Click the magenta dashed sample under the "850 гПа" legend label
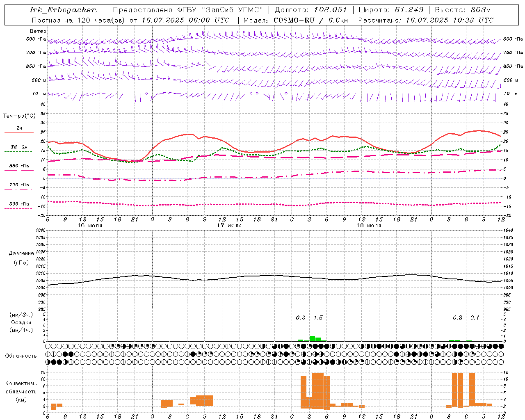 pyautogui.click(x=19, y=170)
